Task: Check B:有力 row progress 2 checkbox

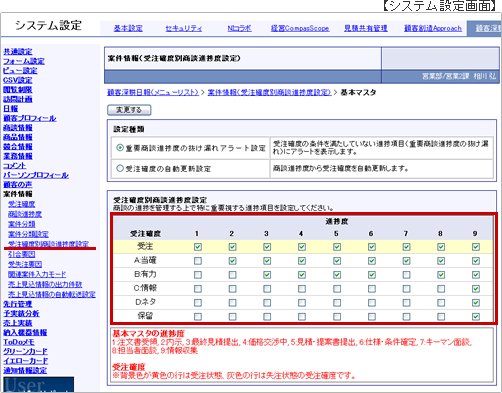Action: pyautogui.click(x=232, y=275)
